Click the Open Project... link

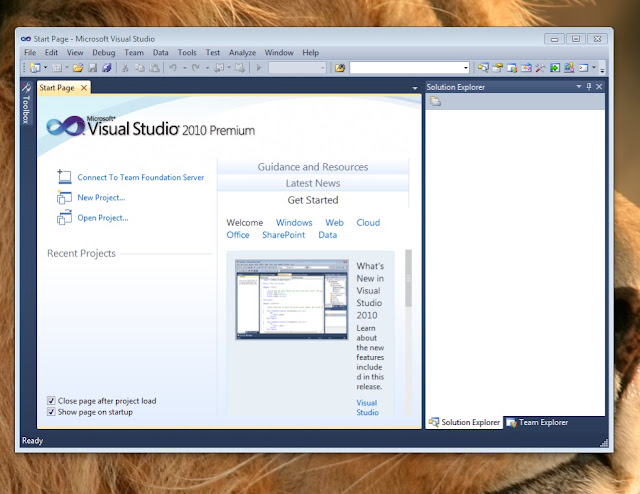pyautogui.click(x=103, y=218)
